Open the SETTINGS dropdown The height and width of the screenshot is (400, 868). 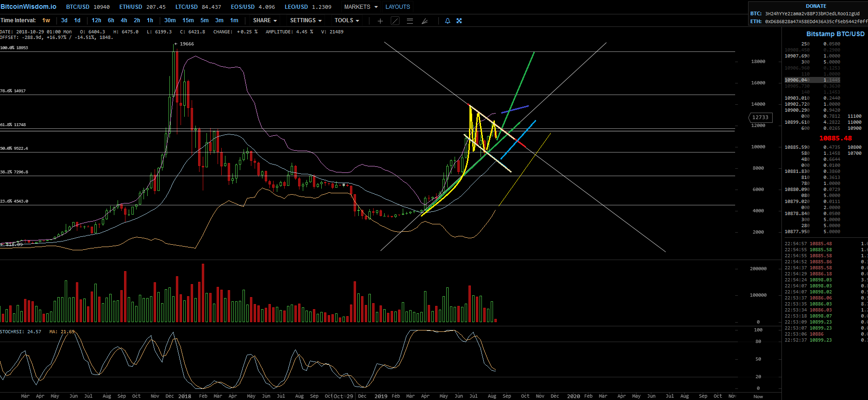pos(306,20)
